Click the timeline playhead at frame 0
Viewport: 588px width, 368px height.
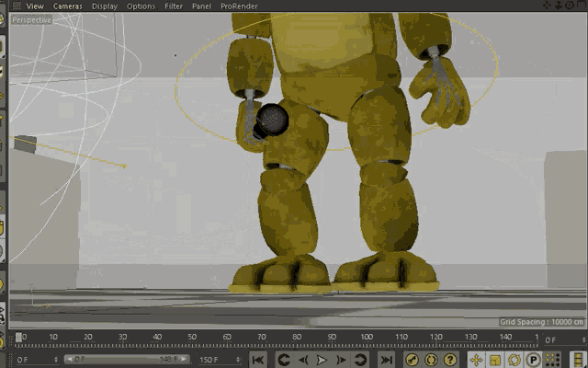(18, 338)
